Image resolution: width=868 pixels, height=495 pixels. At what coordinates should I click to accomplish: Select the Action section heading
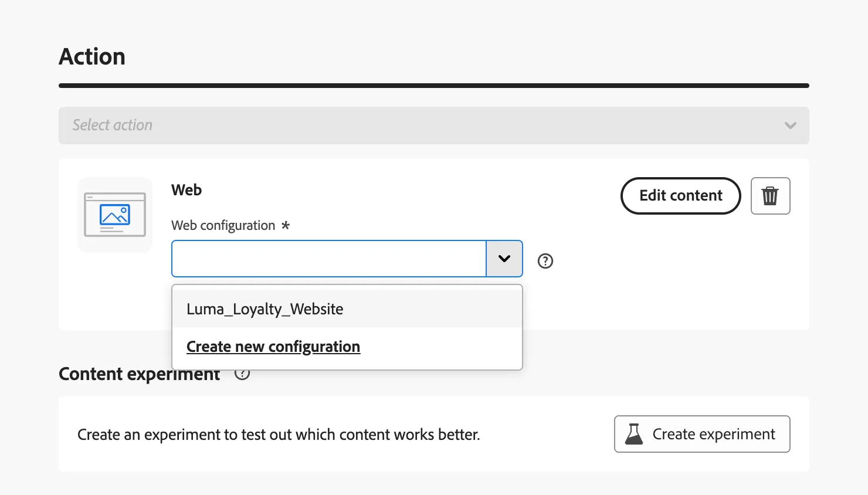(92, 57)
